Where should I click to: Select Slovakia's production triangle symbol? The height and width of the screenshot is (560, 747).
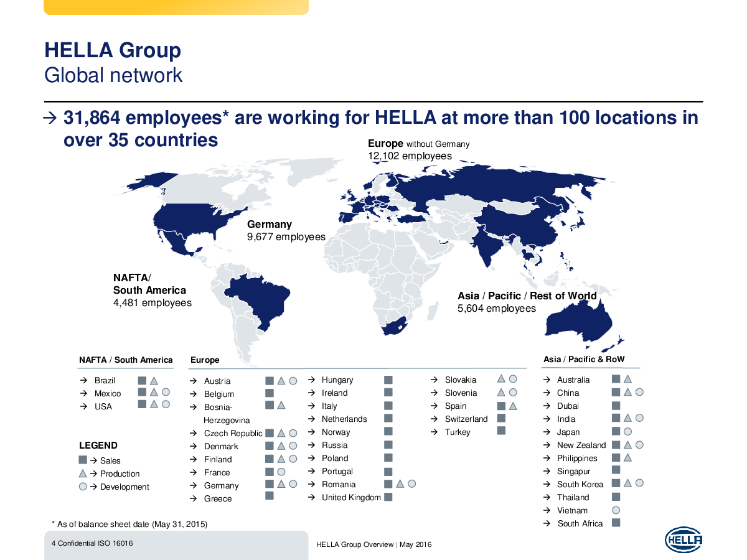[x=502, y=378]
